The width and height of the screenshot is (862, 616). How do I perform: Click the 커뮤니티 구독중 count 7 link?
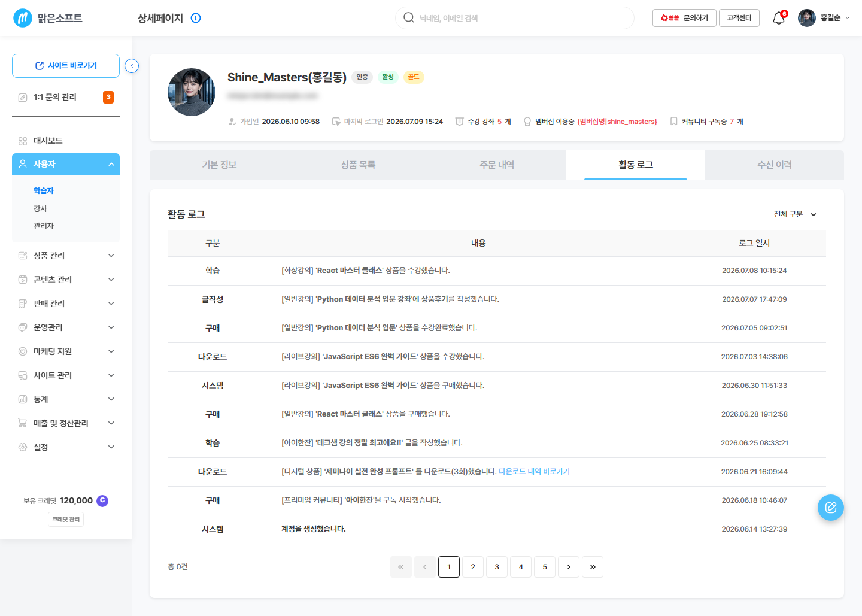coord(732,122)
